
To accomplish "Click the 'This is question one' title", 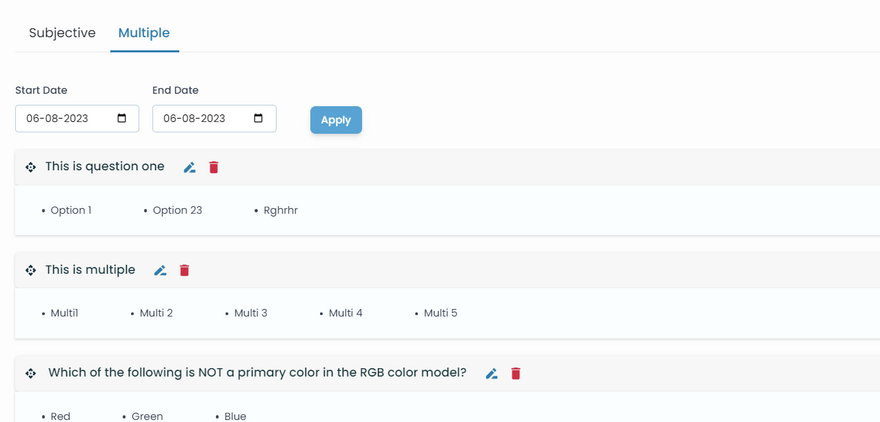I will click(105, 167).
